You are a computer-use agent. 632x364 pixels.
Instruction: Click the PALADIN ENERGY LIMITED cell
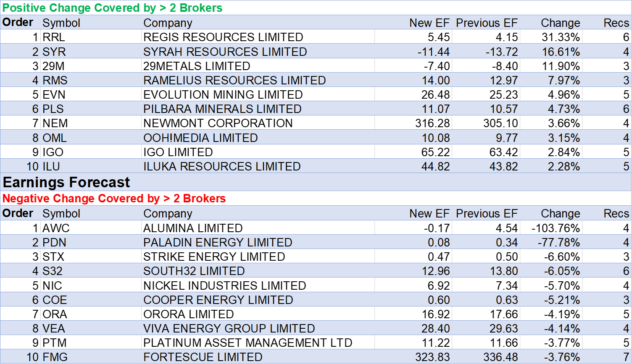(217, 242)
